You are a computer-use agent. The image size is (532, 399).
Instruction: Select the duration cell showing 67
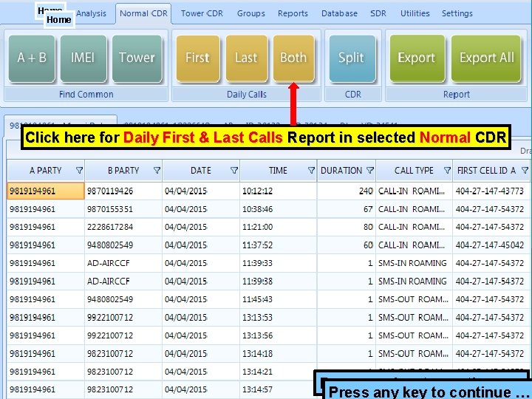pos(347,209)
